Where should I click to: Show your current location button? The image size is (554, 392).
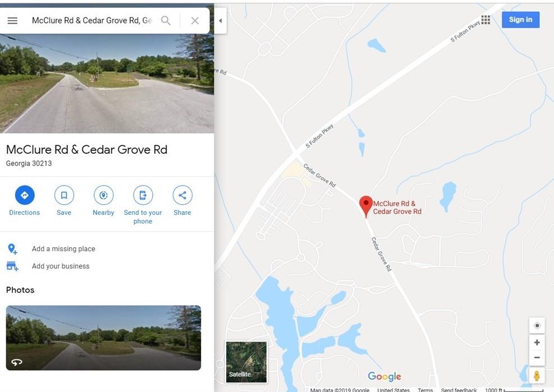click(x=537, y=325)
